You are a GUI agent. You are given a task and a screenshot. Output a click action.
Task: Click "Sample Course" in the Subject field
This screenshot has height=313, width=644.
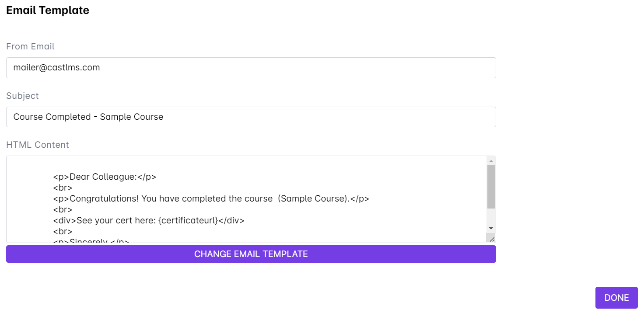pyautogui.click(x=132, y=117)
